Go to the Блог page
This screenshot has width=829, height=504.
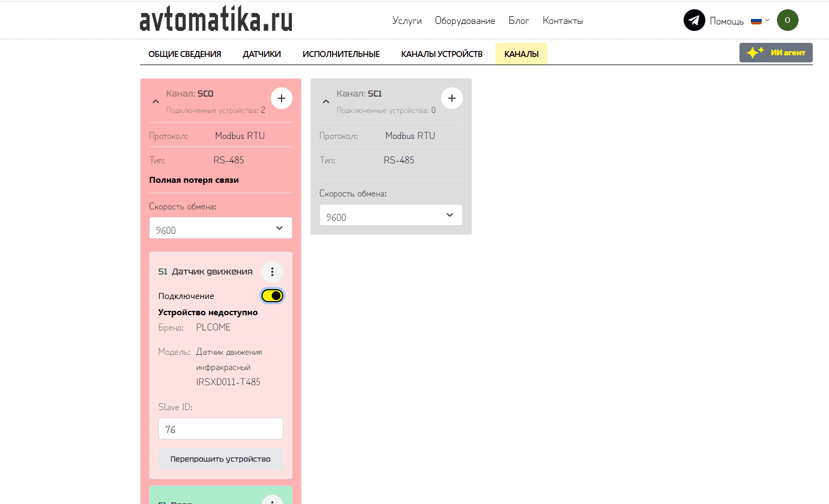(519, 21)
